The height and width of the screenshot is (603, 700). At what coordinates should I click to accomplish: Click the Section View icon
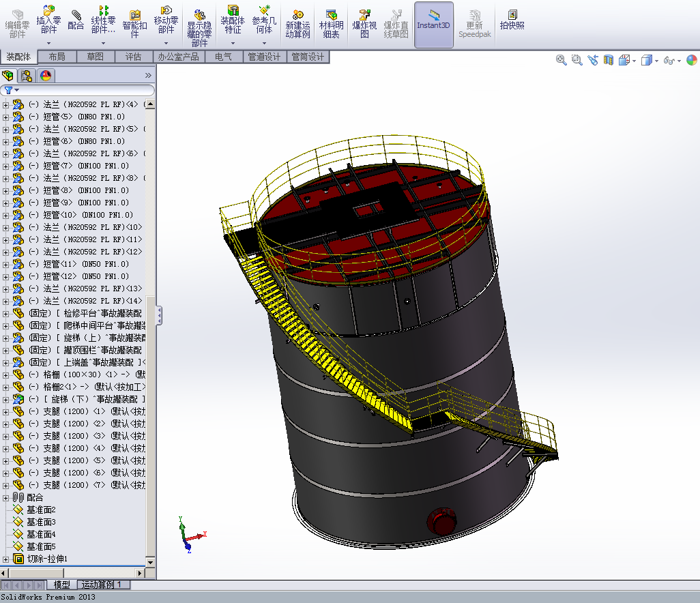[609, 60]
